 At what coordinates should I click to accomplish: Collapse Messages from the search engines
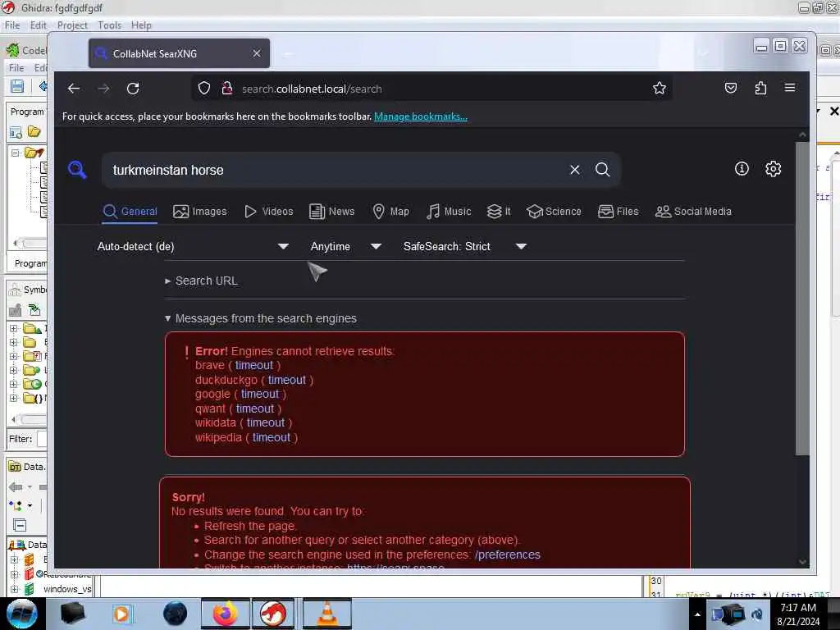(x=261, y=318)
